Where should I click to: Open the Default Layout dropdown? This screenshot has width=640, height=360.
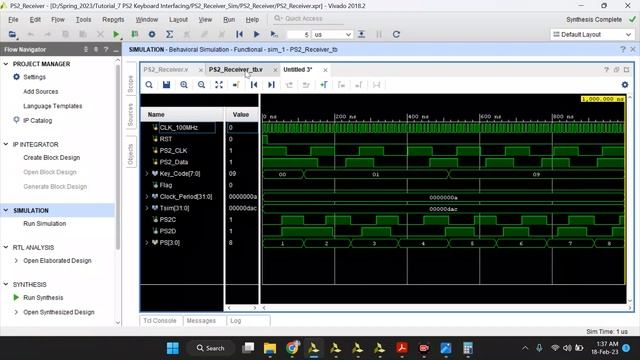592,35
